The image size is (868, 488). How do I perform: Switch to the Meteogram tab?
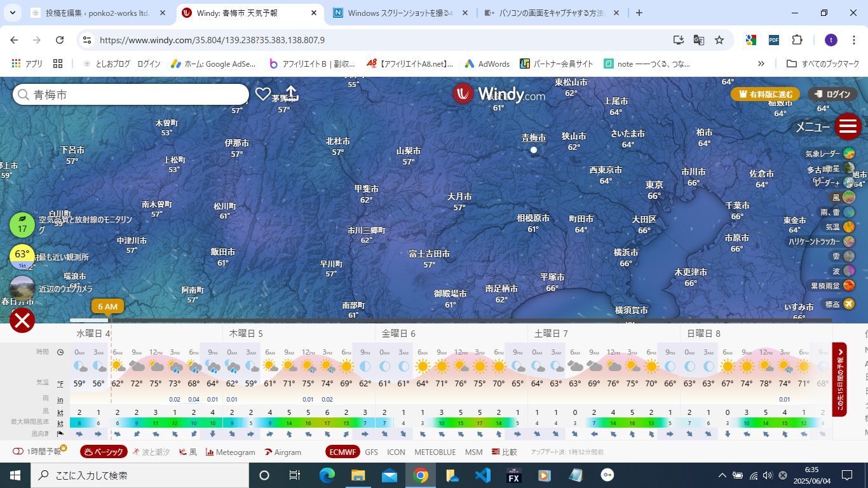230,452
